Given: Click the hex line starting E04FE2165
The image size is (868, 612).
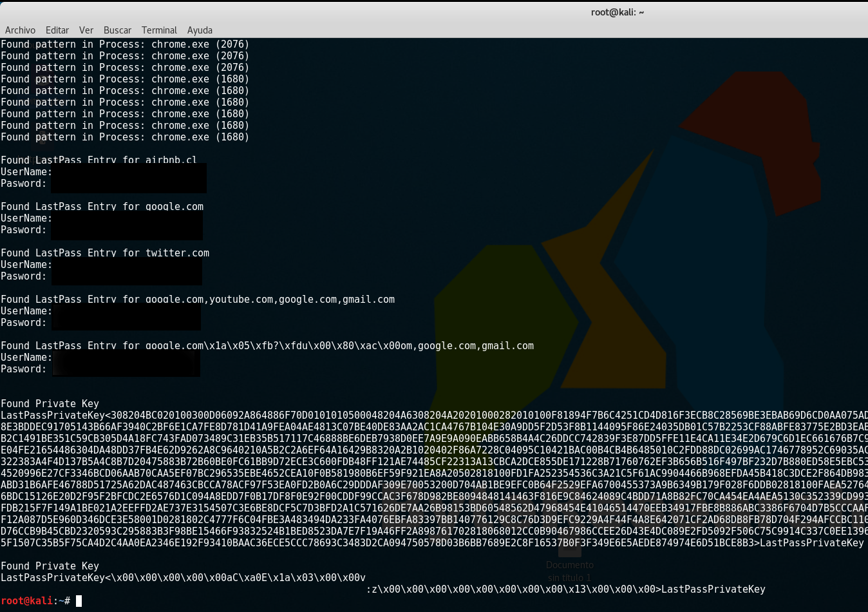Looking at the screenshot, I should (x=434, y=450).
